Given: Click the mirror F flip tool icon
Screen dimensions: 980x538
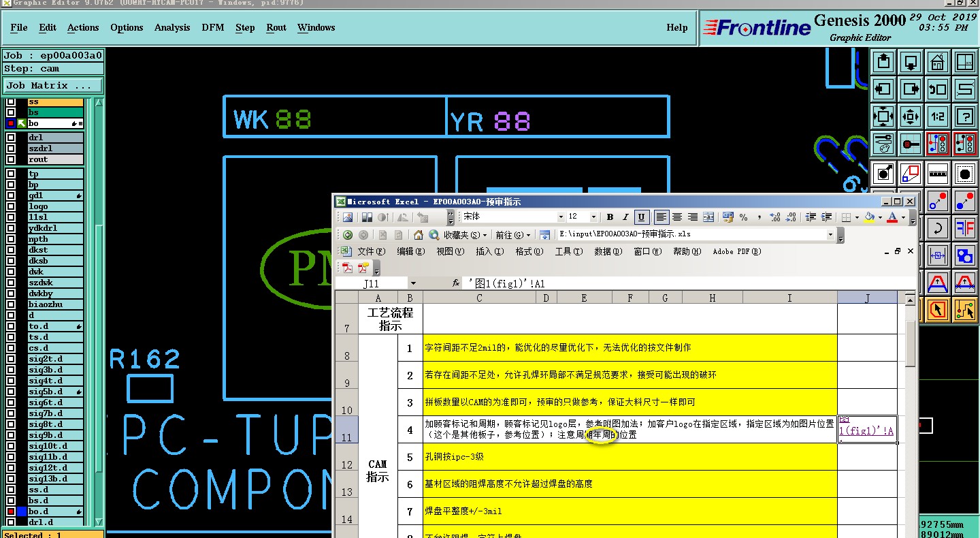Looking at the screenshot, I should (x=965, y=228).
